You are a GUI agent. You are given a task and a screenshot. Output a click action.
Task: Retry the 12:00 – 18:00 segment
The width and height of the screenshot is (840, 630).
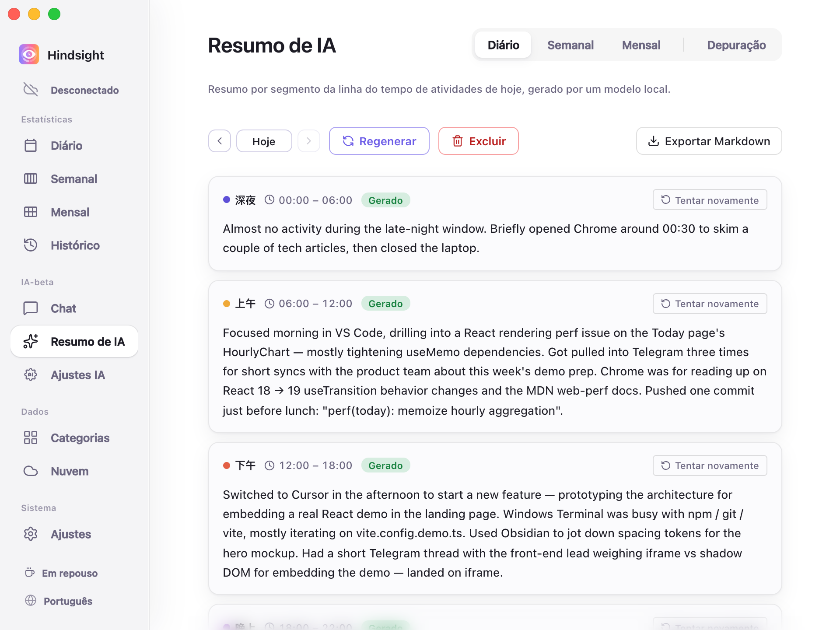pos(710,465)
